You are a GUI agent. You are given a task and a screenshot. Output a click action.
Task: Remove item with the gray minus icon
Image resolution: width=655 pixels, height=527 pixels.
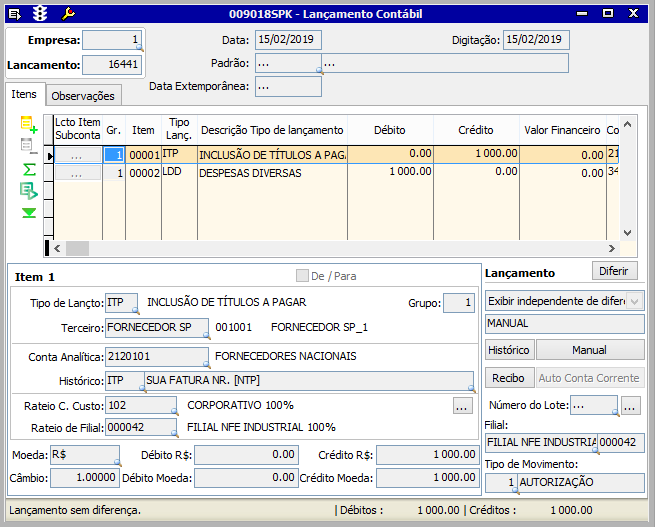[x=28, y=146]
